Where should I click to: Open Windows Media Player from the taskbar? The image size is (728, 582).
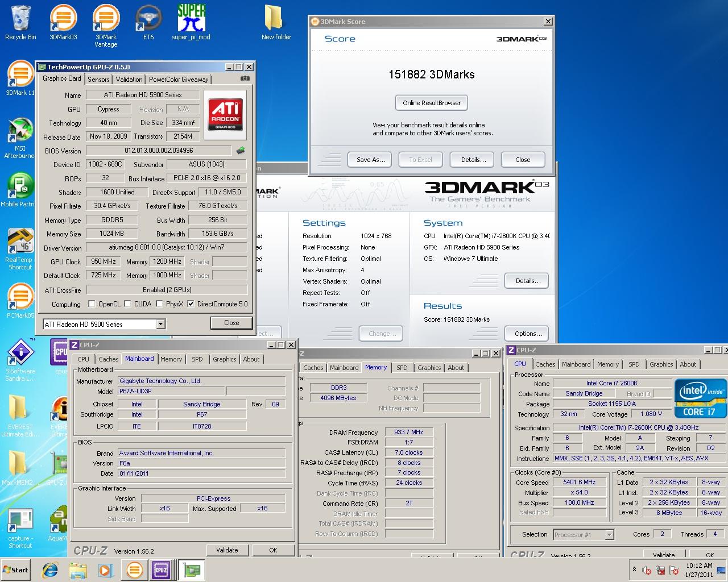[x=106, y=570]
